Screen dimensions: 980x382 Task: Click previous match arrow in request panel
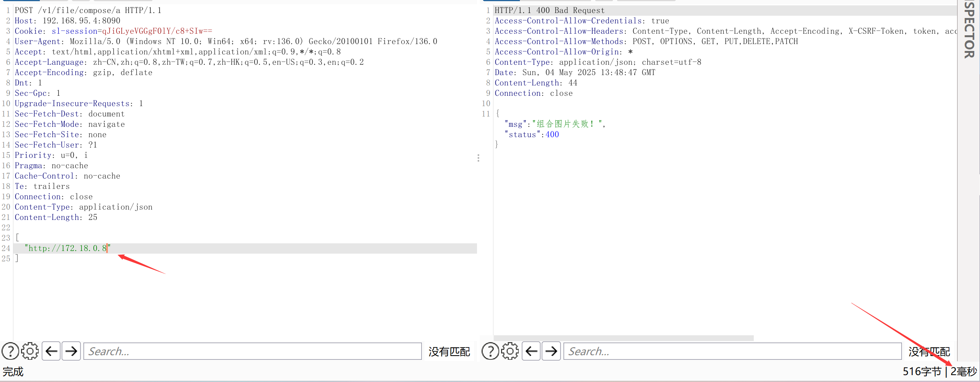(x=51, y=351)
